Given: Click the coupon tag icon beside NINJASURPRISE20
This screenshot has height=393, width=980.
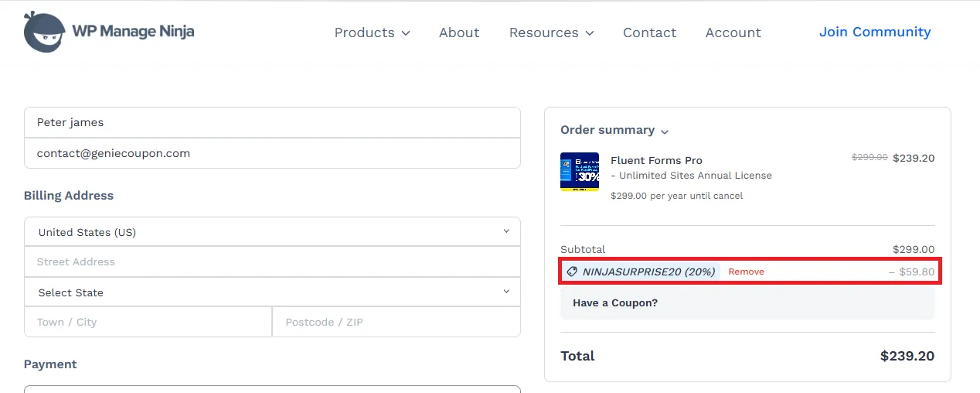Looking at the screenshot, I should click(572, 272).
